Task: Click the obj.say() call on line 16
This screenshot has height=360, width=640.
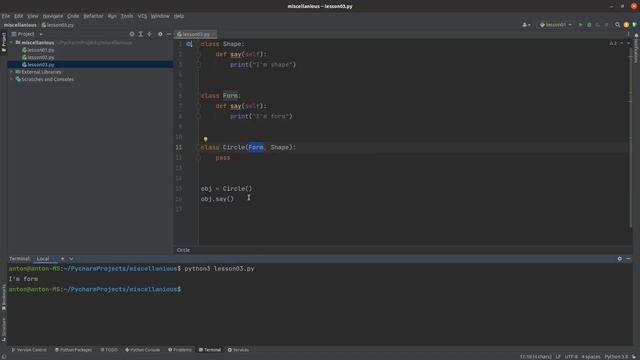Action: click(x=217, y=199)
